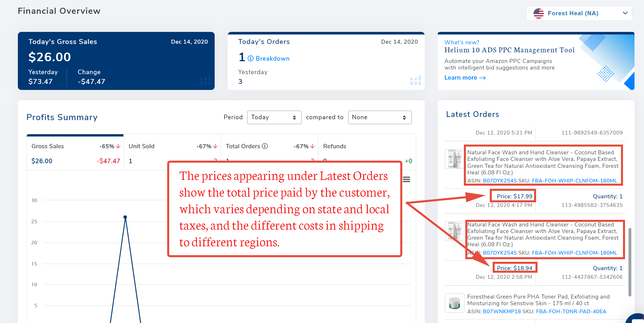Click the Learn more link
Image resolution: width=644 pixels, height=323 pixels.
pyautogui.click(x=465, y=78)
